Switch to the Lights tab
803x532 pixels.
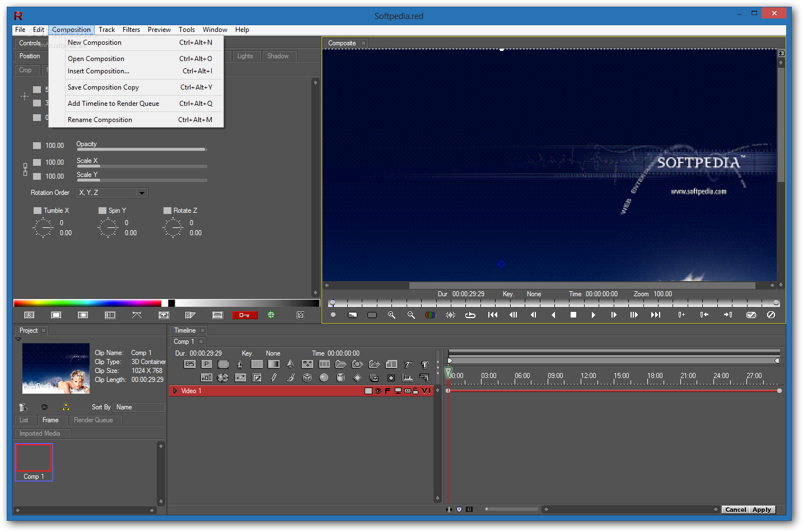pyautogui.click(x=245, y=56)
